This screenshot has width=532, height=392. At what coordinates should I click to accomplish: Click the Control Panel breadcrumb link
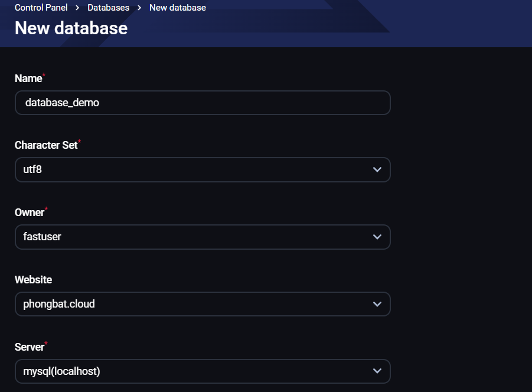pyautogui.click(x=41, y=8)
